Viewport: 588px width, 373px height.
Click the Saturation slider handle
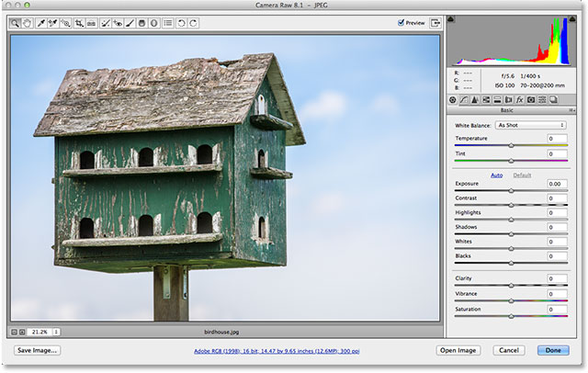coord(511,316)
